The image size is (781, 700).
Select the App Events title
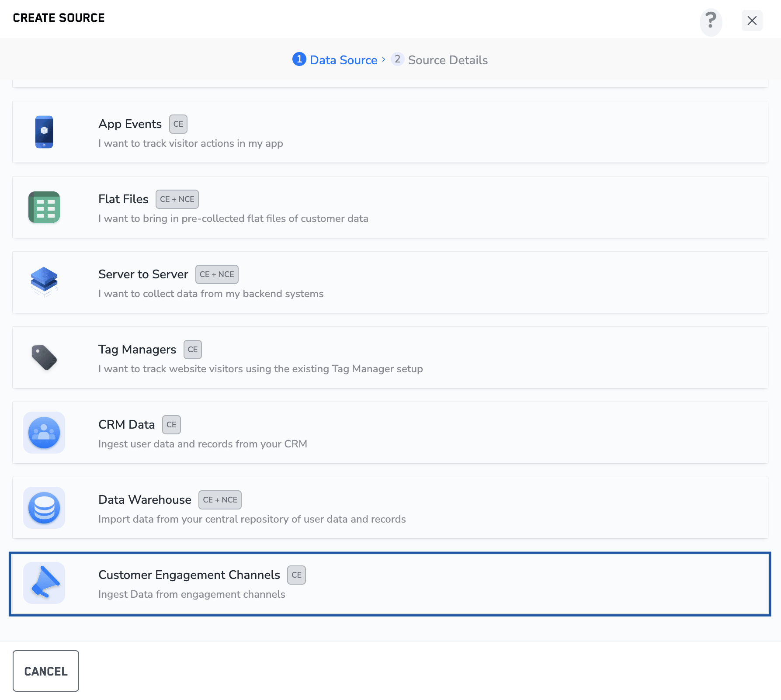coord(130,124)
